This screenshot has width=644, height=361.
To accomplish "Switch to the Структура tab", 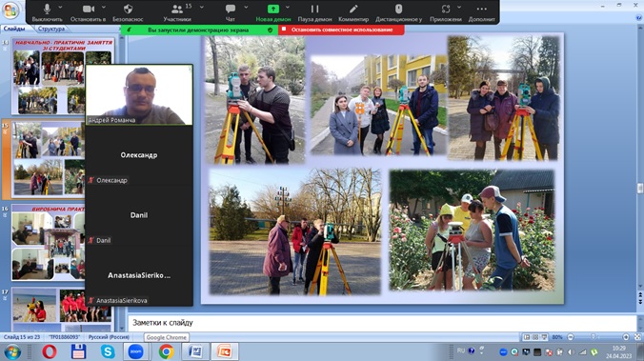I will coord(50,29).
